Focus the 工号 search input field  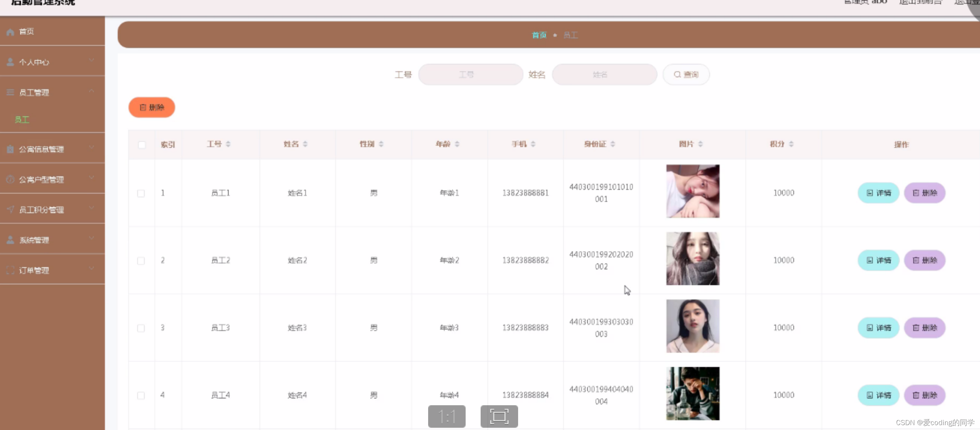point(471,74)
